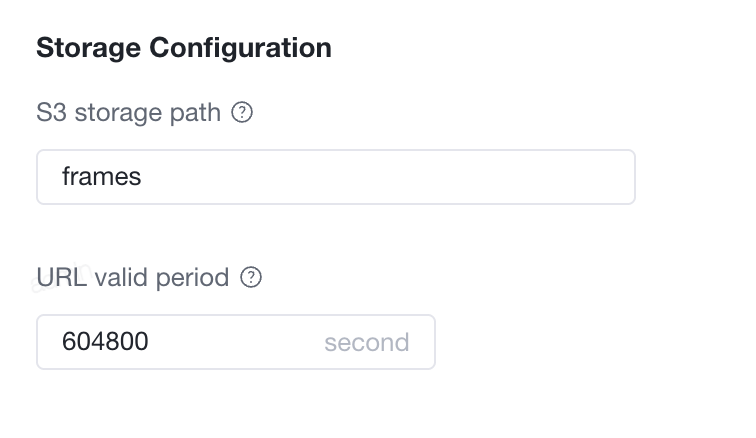Click the 'second' unit suffix

tap(366, 342)
